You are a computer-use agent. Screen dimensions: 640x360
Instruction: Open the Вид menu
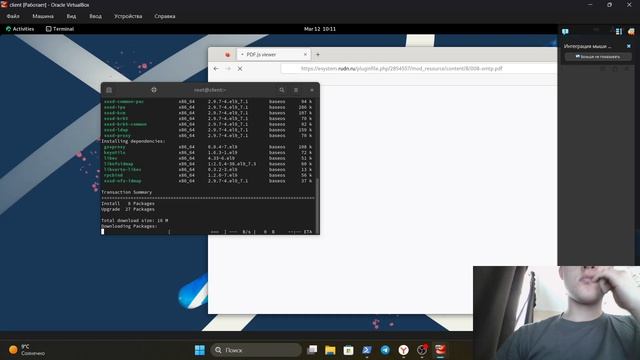tap(71, 16)
